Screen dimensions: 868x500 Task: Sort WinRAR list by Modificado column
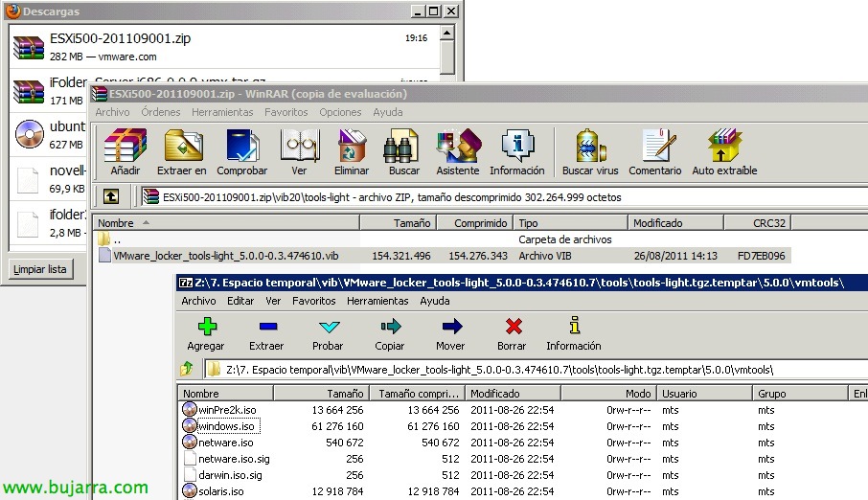click(x=675, y=222)
